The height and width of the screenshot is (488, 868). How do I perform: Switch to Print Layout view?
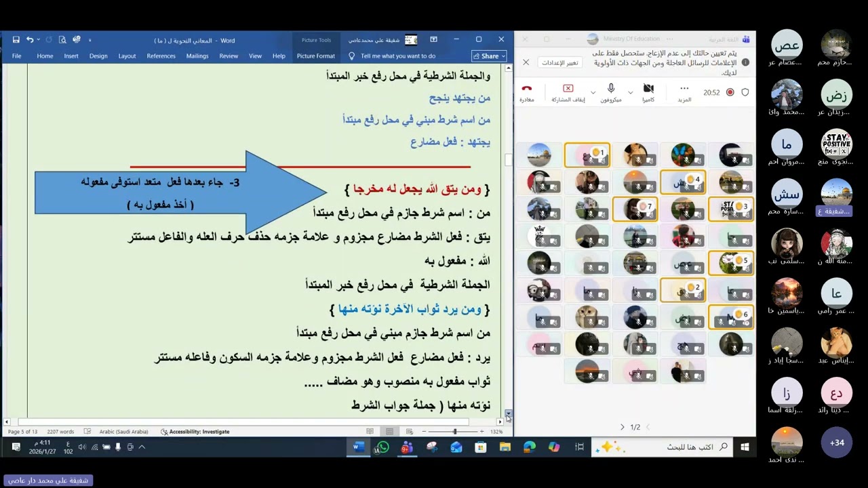point(389,432)
